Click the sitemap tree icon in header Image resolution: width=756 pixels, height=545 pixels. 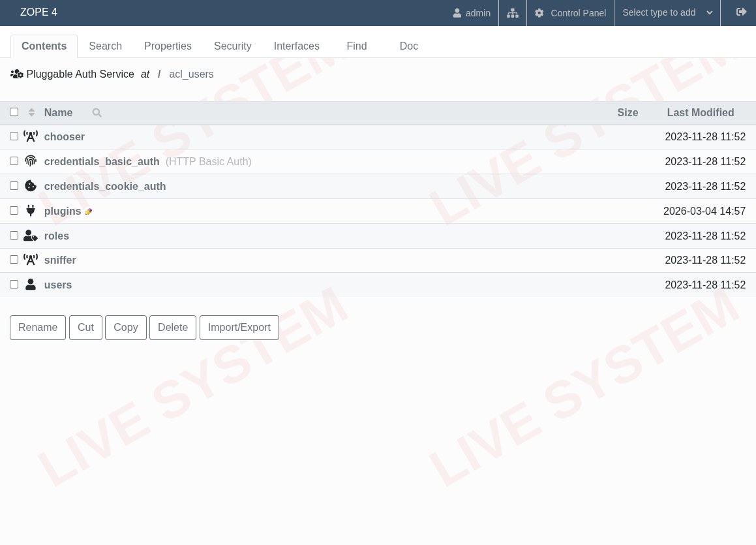coord(513,13)
